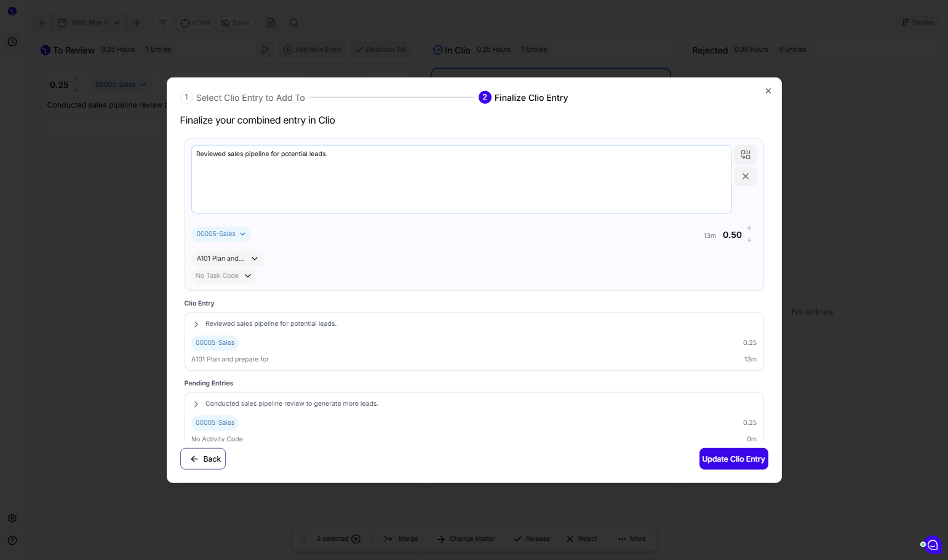The image size is (948, 560).
Task: Close the Finalize Clio Entry dialog
Action: [x=768, y=91]
